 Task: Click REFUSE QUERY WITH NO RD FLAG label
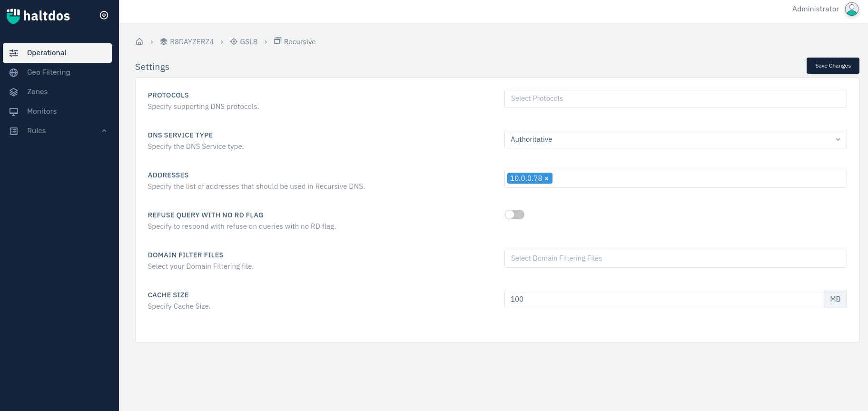coord(206,215)
